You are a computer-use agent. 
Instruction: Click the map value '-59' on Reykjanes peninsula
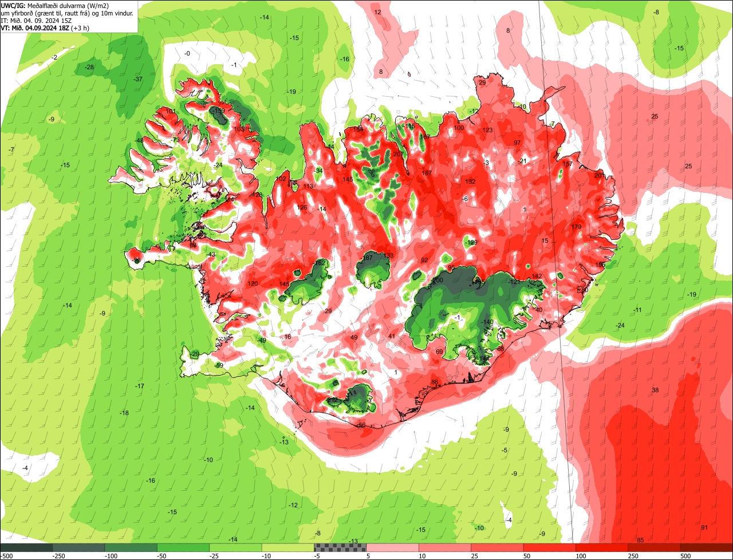coord(219,365)
